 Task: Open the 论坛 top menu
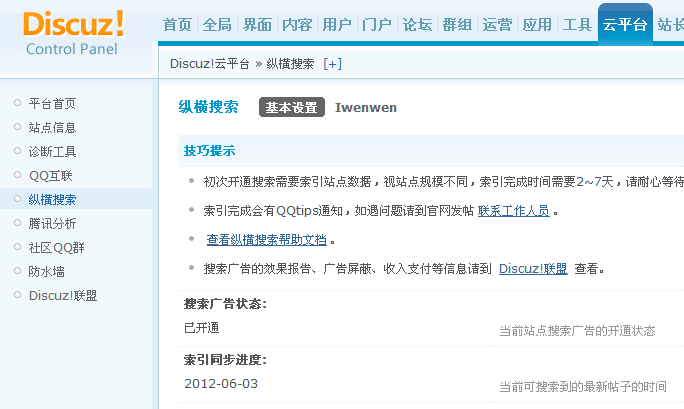coord(417,25)
